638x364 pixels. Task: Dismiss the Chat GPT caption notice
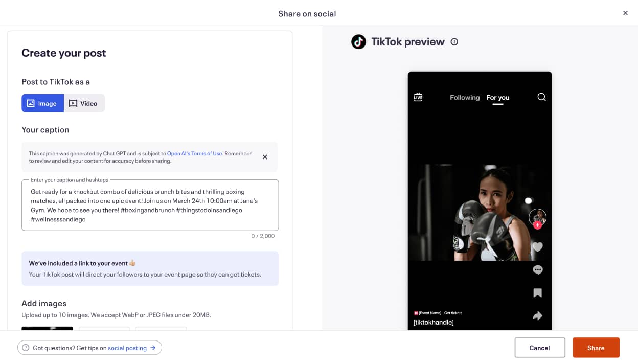(x=265, y=157)
